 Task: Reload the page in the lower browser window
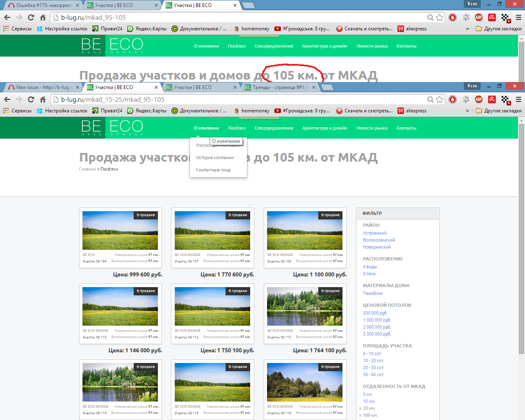pos(31,100)
